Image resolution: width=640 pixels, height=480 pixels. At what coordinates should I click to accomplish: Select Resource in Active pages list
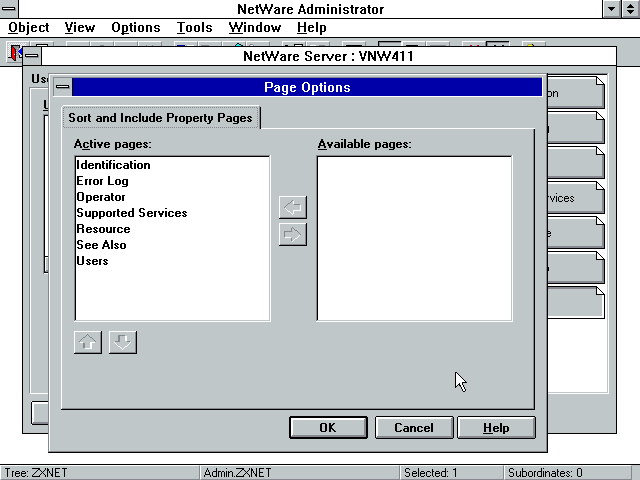click(172, 229)
